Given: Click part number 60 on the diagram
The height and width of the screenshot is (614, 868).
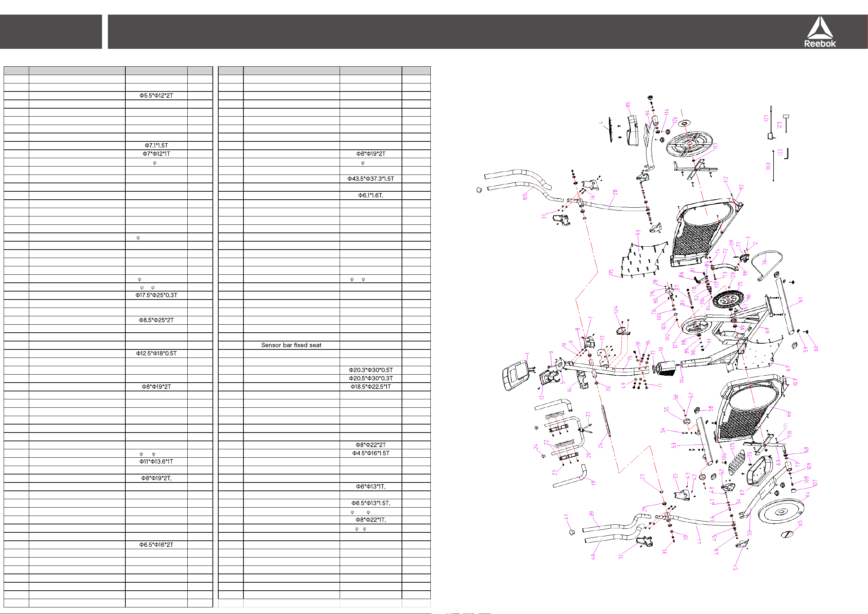Looking at the screenshot, I should coord(816,349).
